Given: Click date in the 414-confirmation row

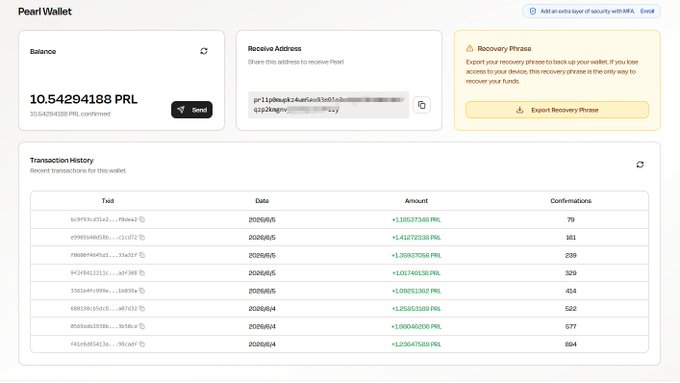Looking at the screenshot, I should [x=262, y=291].
